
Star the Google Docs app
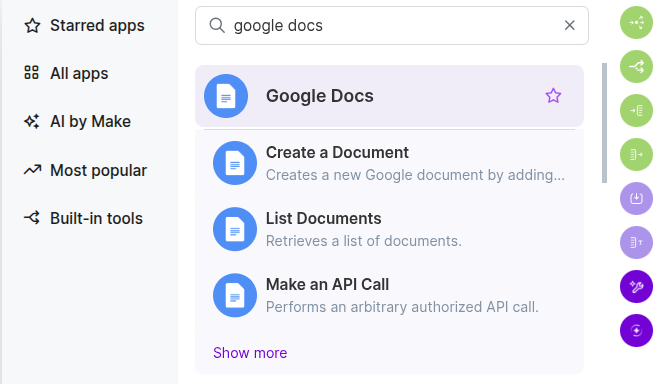click(x=553, y=96)
